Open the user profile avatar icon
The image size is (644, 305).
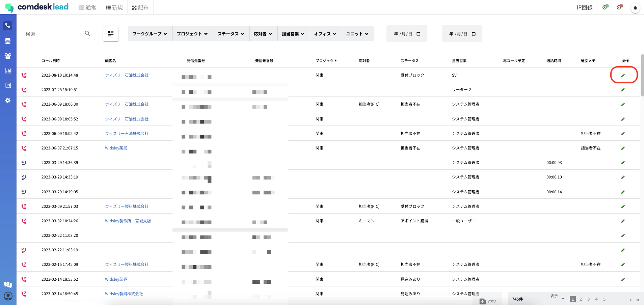(8, 296)
